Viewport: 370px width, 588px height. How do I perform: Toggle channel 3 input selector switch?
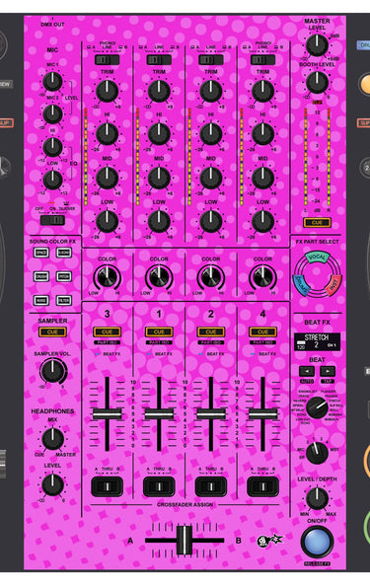[x=107, y=60]
